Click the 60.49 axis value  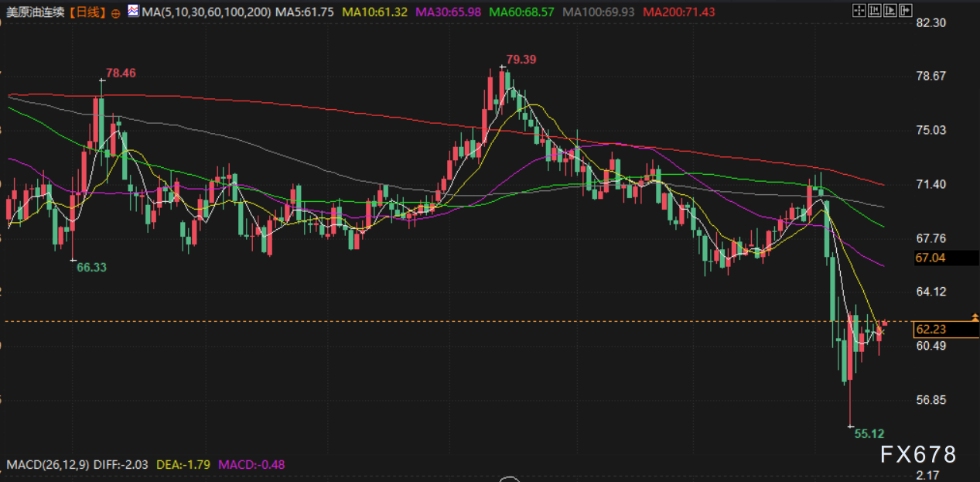click(930, 345)
